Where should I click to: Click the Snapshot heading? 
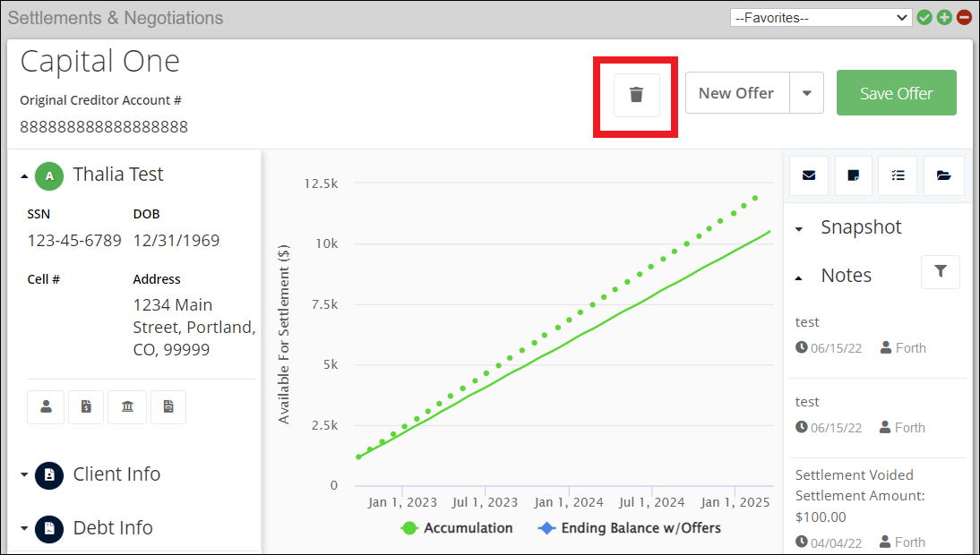[861, 227]
